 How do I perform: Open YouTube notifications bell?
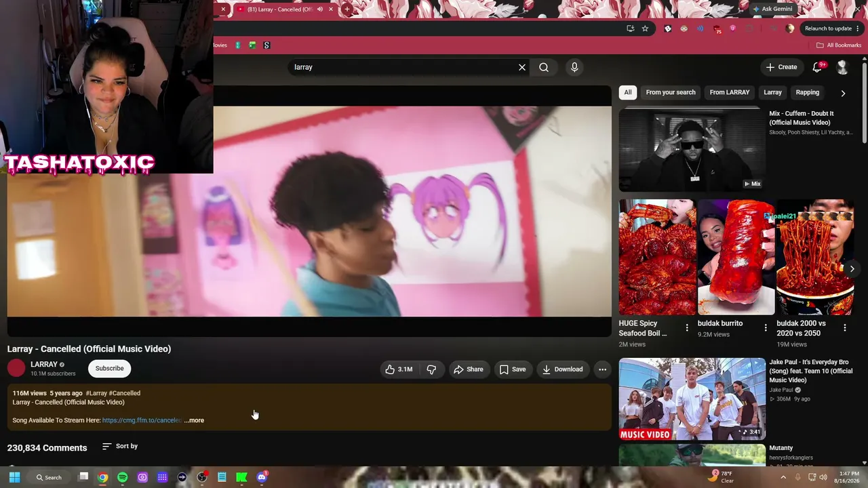(x=818, y=67)
